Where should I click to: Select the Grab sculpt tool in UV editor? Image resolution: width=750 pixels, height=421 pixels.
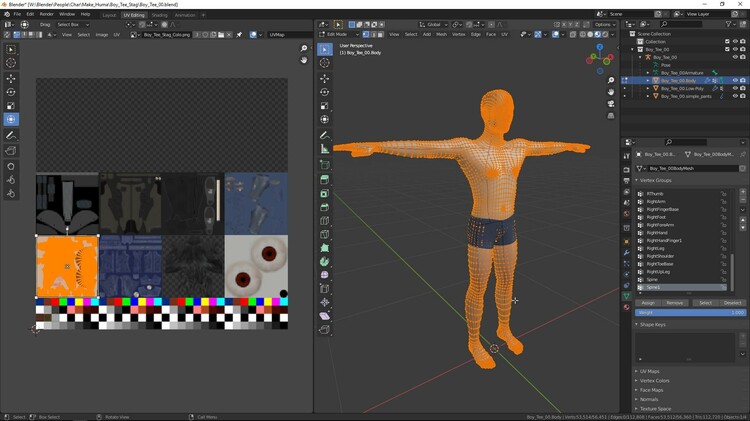[11, 166]
